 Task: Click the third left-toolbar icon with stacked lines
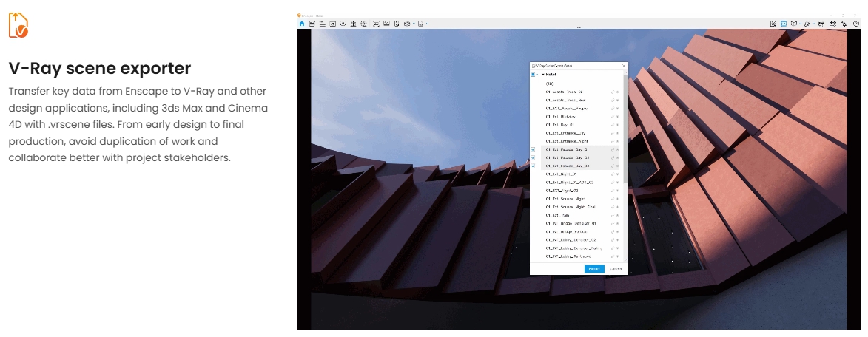(x=322, y=24)
